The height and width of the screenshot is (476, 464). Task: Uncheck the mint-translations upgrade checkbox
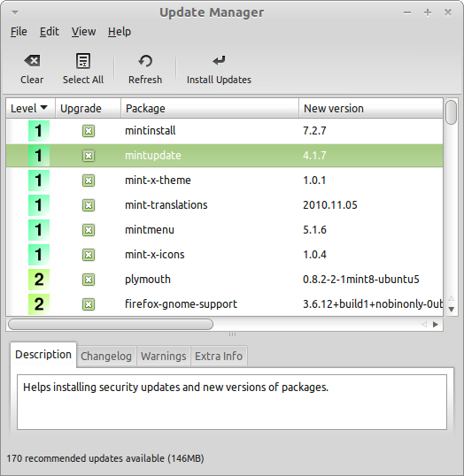tap(89, 205)
